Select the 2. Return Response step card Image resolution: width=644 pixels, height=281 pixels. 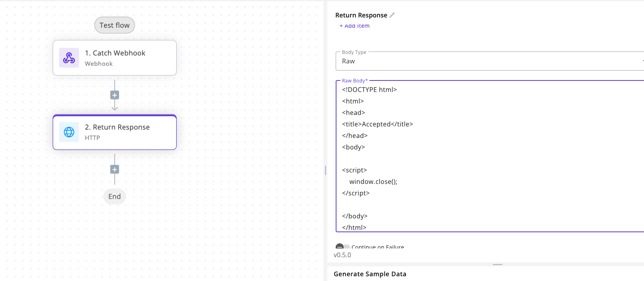coord(115,132)
